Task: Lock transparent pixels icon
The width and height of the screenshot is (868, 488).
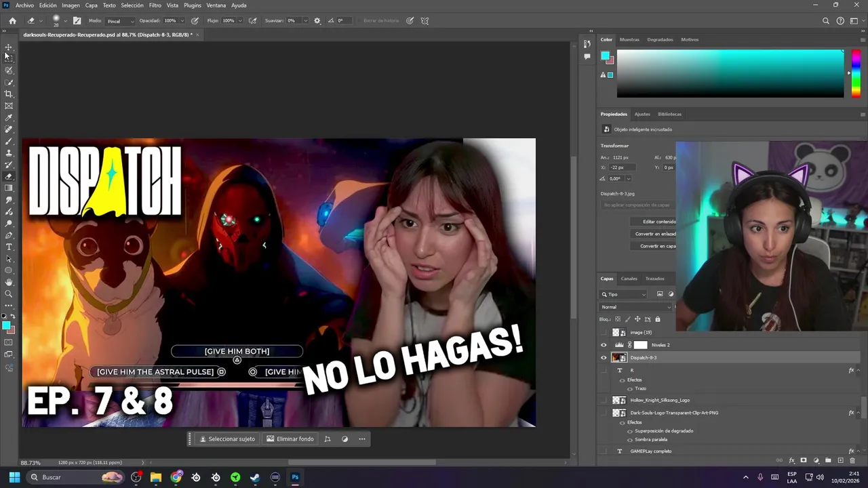Action: tap(617, 319)
